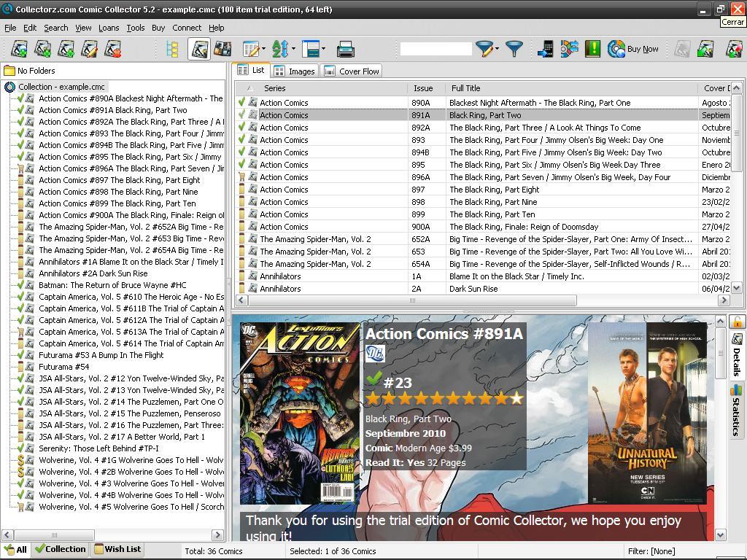The height and width of the screenshot is (560, 747).
Task: Open the Wish List from the bottom bar
Action: tap(117, 549)
